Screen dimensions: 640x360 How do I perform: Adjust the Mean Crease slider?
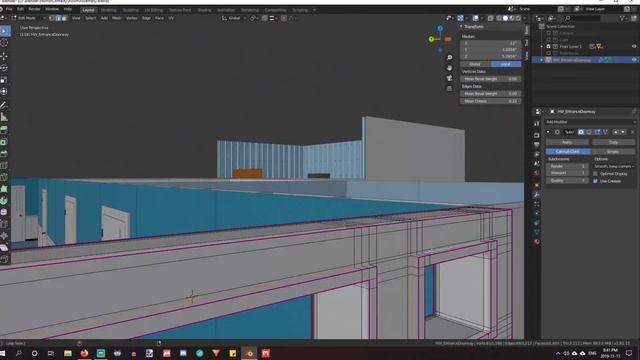click(x=491, y=101)
